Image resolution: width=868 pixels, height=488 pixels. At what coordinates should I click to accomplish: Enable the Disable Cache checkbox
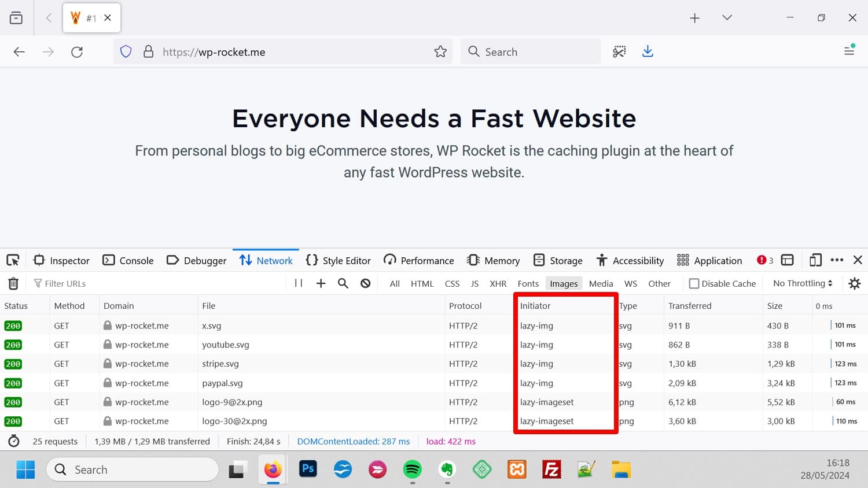click(694, 283)
